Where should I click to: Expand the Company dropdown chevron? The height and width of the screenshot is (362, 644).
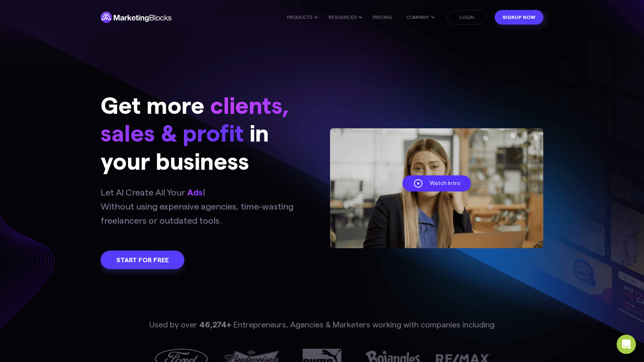pyautogui.click(x=433, y=17)
